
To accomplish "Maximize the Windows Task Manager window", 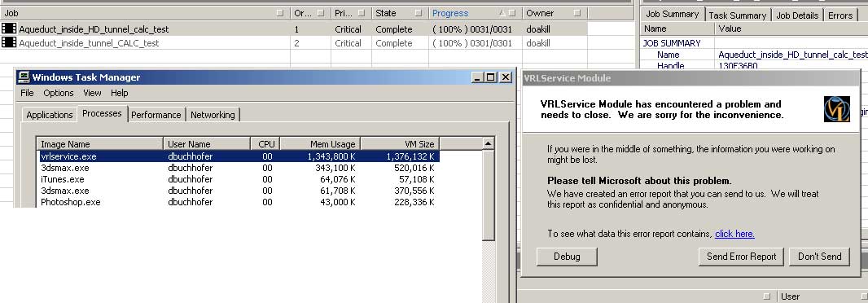I will pyautogui.click(x=490, y=77).
